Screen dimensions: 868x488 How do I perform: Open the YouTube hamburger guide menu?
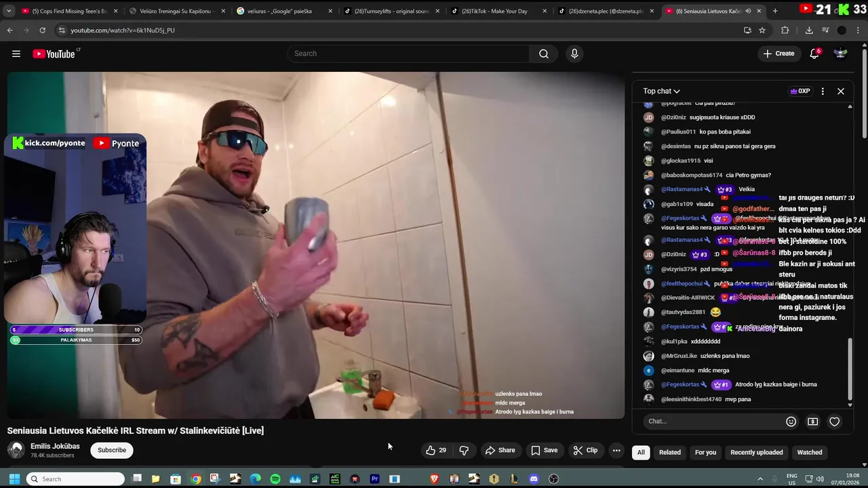(x=16, y=54)
